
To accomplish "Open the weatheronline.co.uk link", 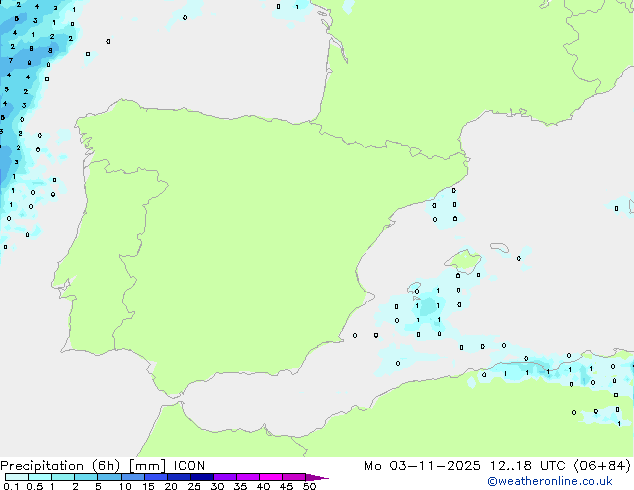I will point(549,481).
